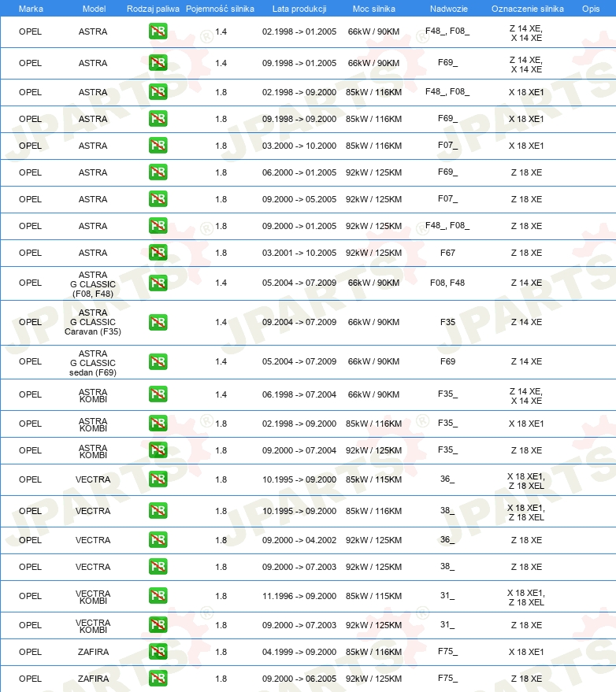Viewport: 616px width, 692px height.
Task: Click 'ZAFIRA' in the 92kW / 125KM row
Action: coord(93,679)
